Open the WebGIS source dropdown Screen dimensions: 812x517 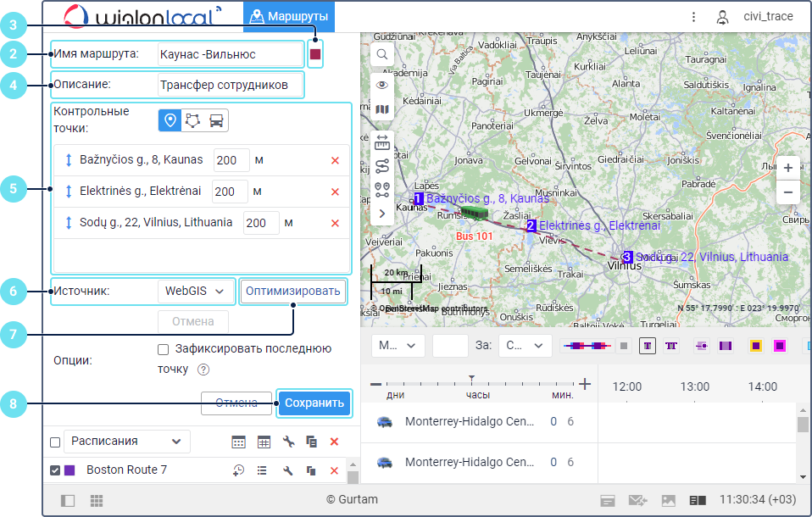196,291
